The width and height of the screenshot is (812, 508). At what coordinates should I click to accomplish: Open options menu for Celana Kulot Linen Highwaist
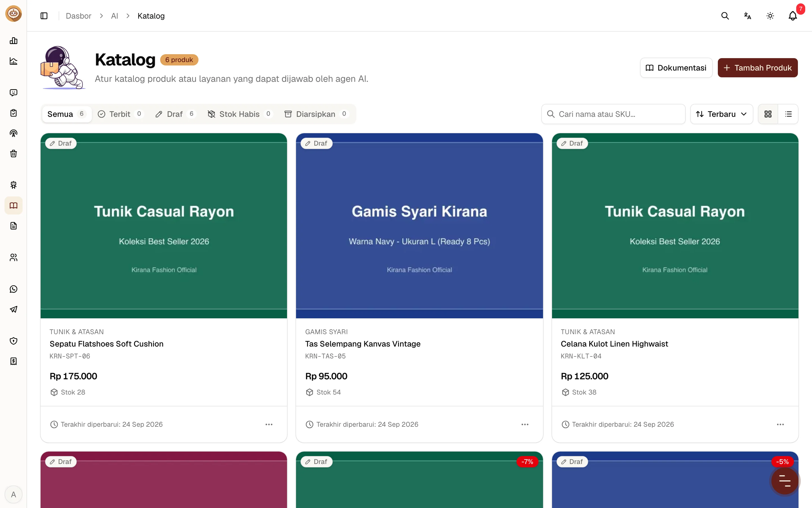[780, 424]
